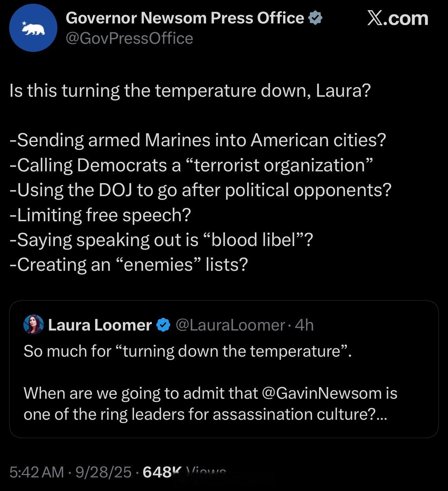The height and width of the screenshot is (491, 448).
Task: Click the @LauraLoomer handle in quoted post
Action: [230, 325]
